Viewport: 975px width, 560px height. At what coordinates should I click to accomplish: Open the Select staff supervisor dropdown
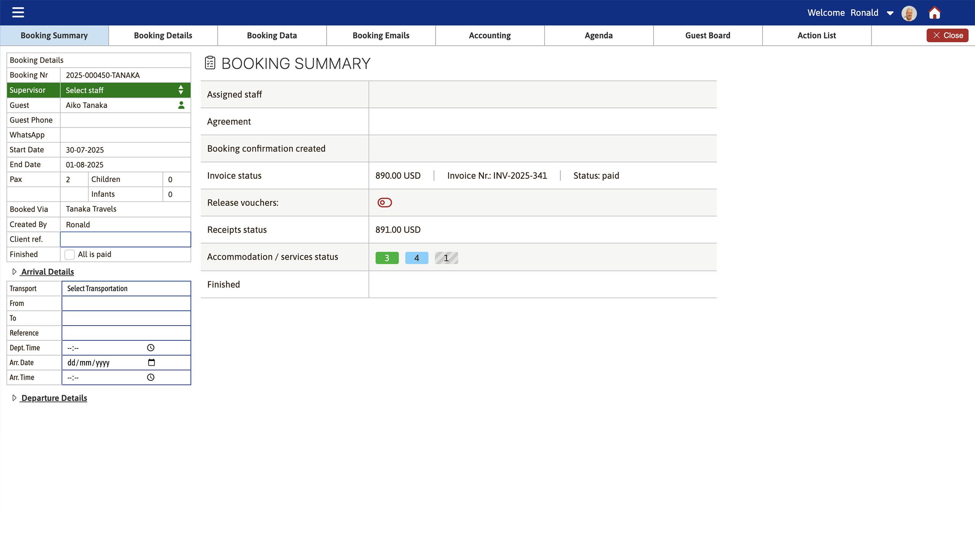(x=125, y=90)
